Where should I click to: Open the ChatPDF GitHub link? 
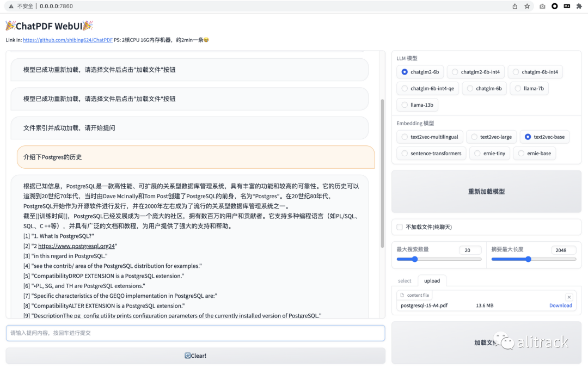[x=68, y=39]
